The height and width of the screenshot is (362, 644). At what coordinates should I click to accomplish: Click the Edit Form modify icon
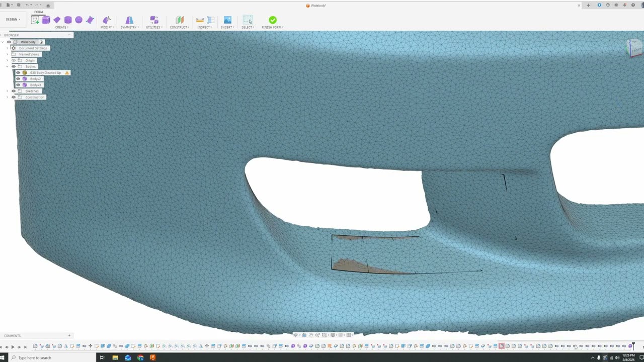click(107, 20)
